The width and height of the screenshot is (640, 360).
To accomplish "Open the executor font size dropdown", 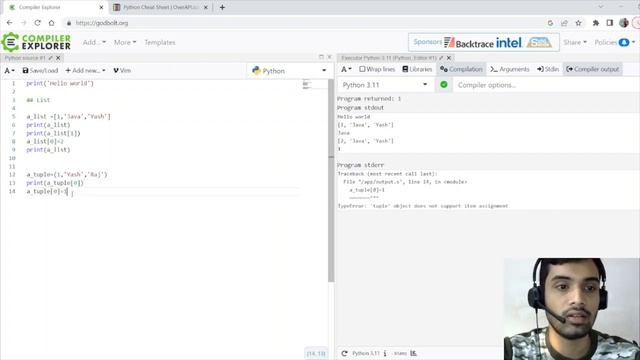I will tap(346, 69).
